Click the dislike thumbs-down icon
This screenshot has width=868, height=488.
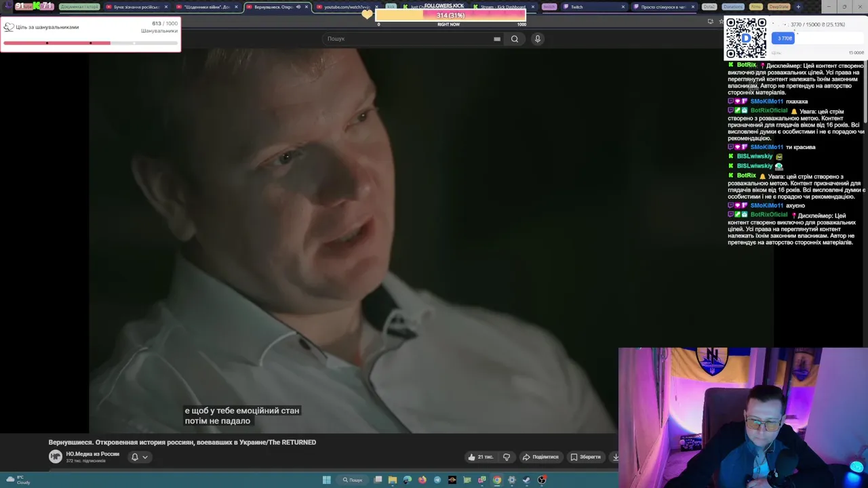507,457
